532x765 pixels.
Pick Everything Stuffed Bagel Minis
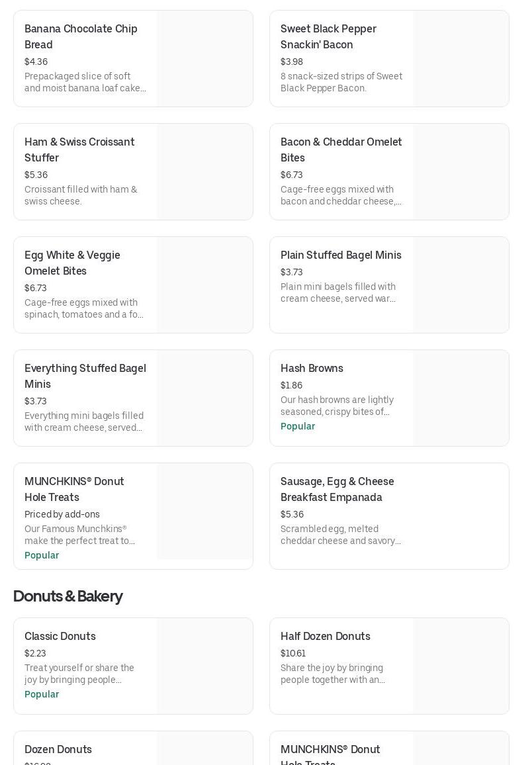pyautogui.click(x=85, y=376)
